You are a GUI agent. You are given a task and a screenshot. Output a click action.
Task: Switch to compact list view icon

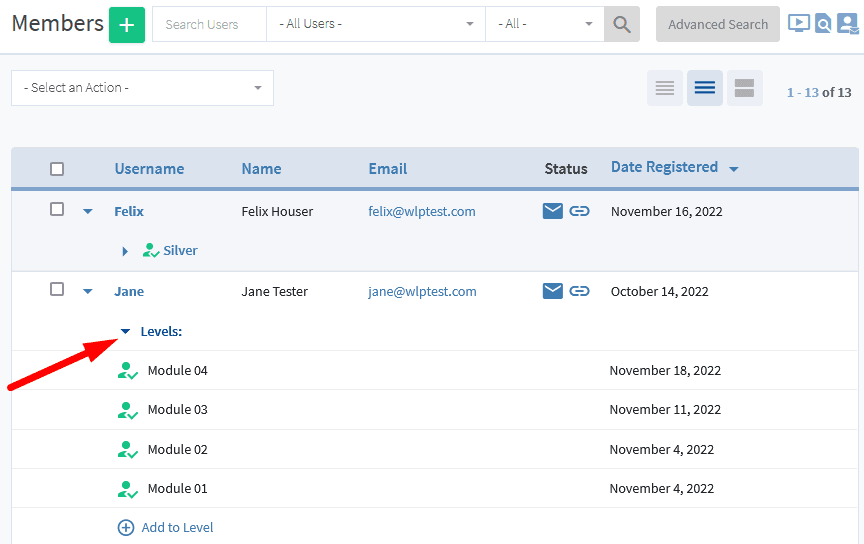665,88
